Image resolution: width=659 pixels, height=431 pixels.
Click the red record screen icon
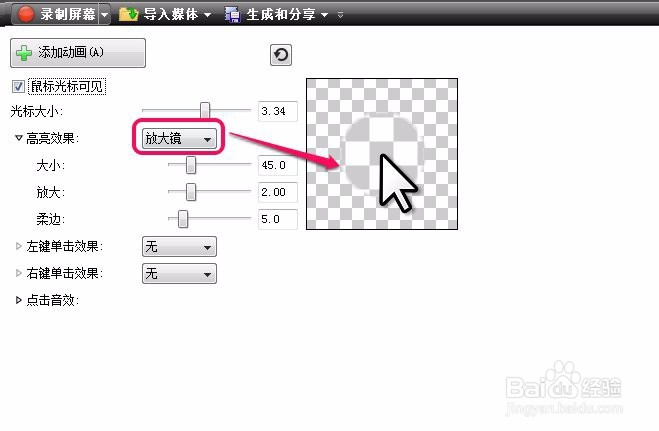[26, 14]
